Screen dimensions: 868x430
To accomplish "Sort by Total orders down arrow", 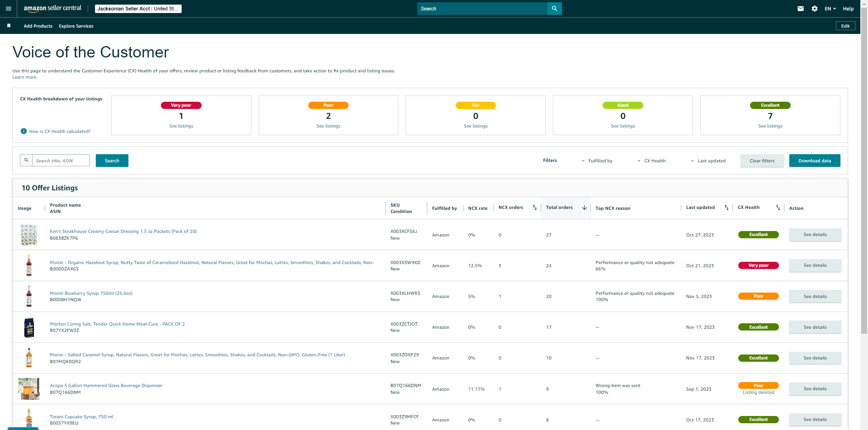I will (584, 208).
